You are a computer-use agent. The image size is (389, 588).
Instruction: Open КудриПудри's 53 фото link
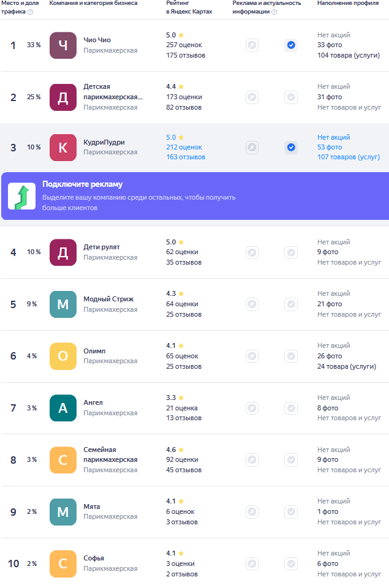click(330, 147)
